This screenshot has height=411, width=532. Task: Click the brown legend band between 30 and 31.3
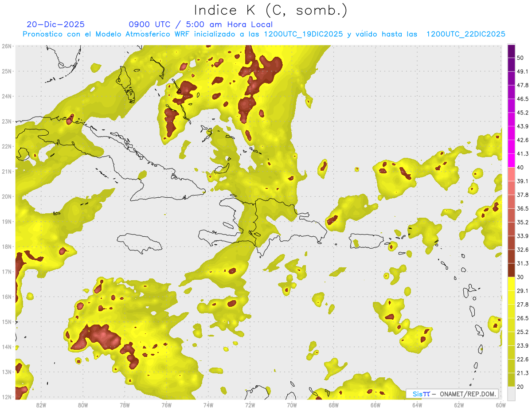click(511, 270)
